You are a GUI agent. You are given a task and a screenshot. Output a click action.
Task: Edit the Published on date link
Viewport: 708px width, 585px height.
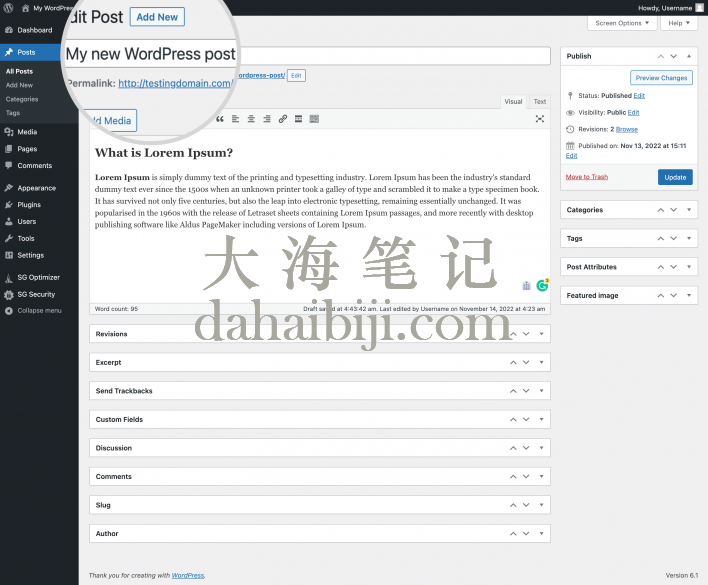point(571,156)
